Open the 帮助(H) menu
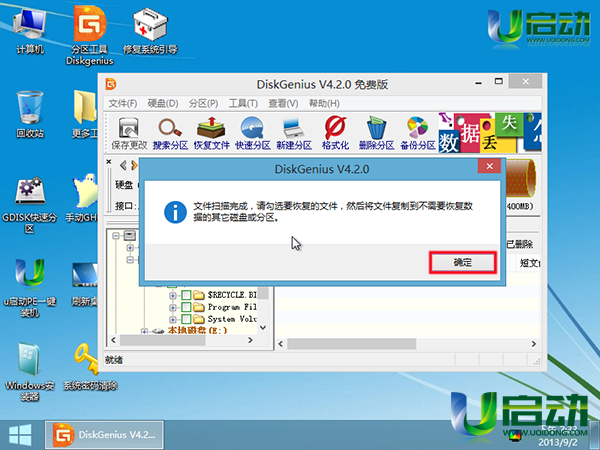The height and width of the screenshot is (450, 600). pos(324,103)
